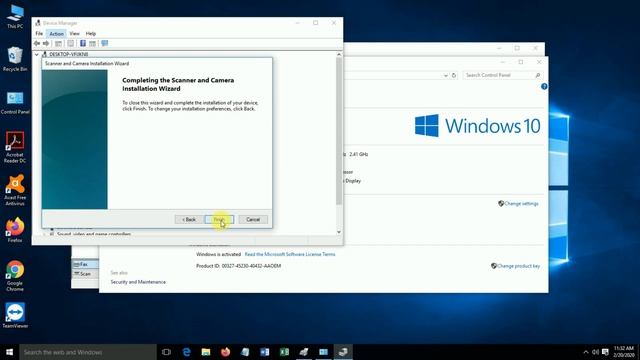
Task: Open Firefox from the taskbar
Action: coord(225,352)
